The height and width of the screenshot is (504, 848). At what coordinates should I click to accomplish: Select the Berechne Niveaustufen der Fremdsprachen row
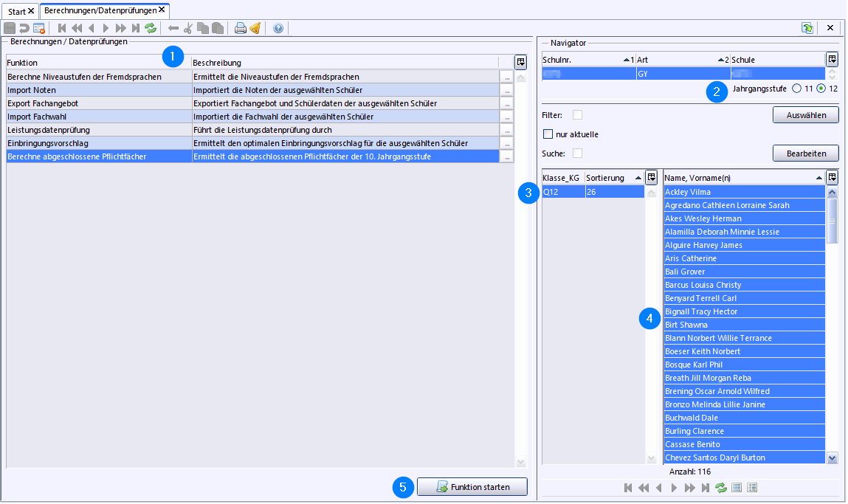[252, 77]
